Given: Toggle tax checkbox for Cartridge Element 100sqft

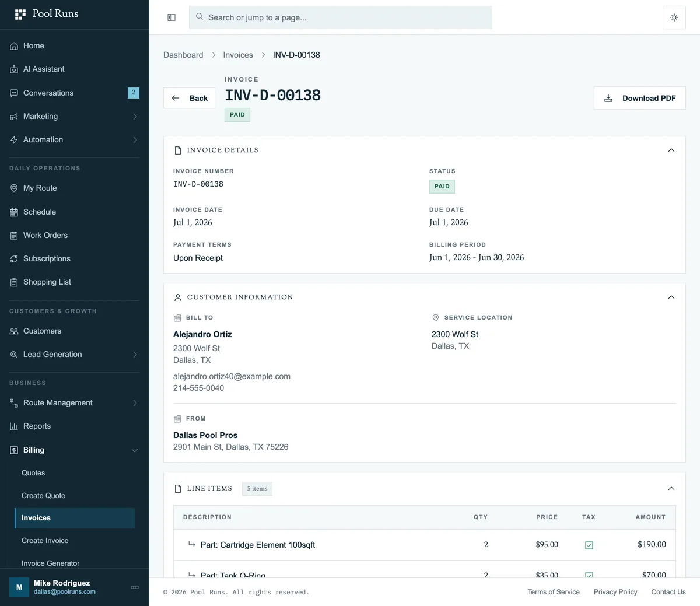Looking at the screenshot, I should tap(589, 545).
